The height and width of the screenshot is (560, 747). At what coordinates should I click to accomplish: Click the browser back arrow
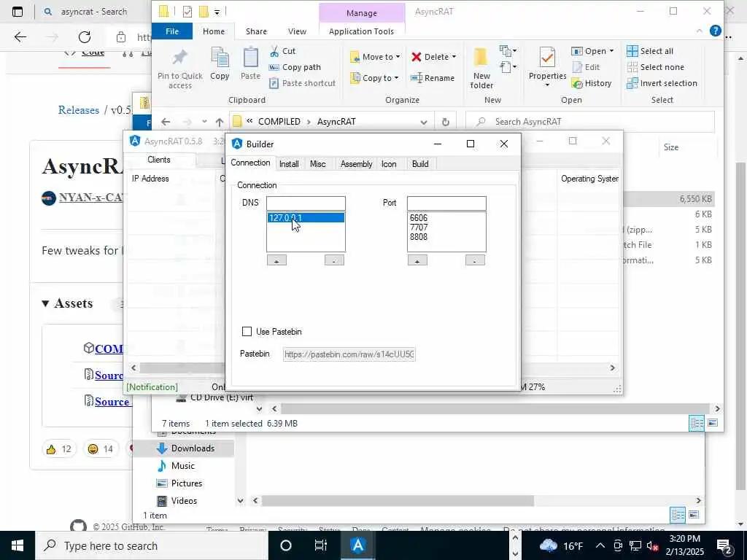pos(20,37)
